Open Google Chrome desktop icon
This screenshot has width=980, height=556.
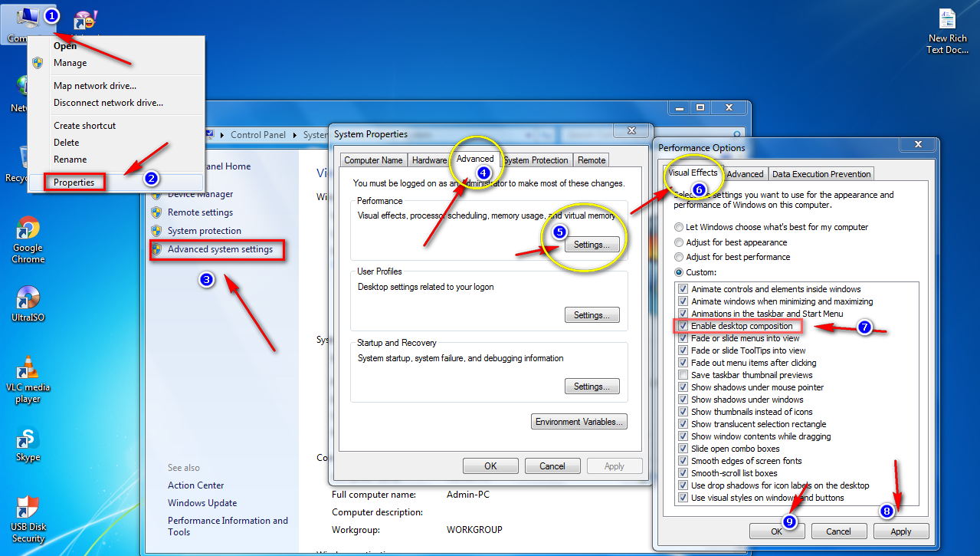click(x=28, y=230)
